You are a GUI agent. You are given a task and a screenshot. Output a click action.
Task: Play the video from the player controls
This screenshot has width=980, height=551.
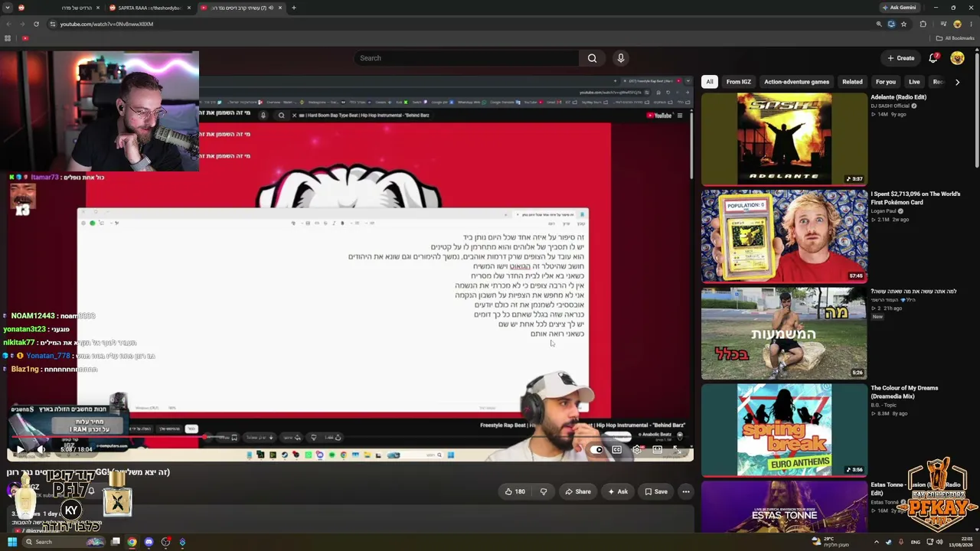pyautogui.click(x=19, y=449)
